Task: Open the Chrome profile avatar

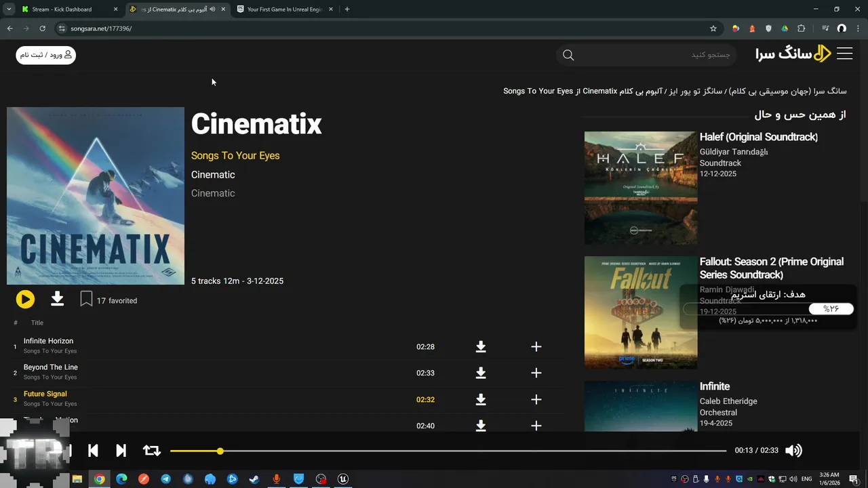Action: (x=842, y=28)
